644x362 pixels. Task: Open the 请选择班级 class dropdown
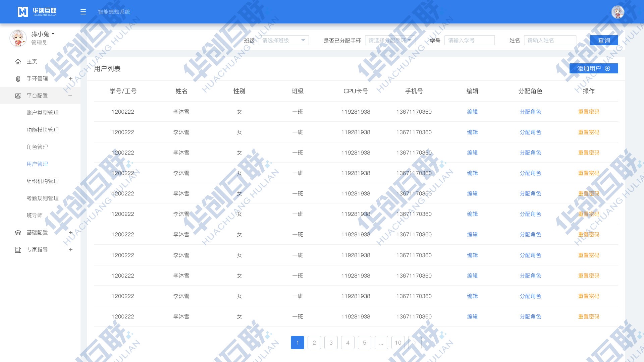283,40
